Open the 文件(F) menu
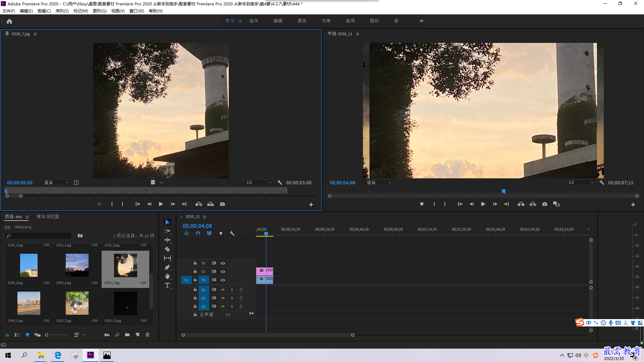 (9, 11)
